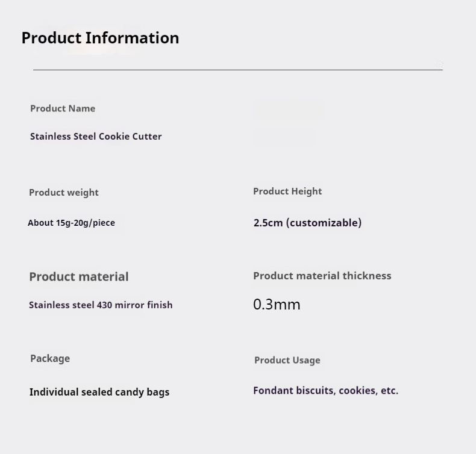This screenshot has width=476, height=454.
Task: Click the Product Height label
Action: (x=287, y=191)
